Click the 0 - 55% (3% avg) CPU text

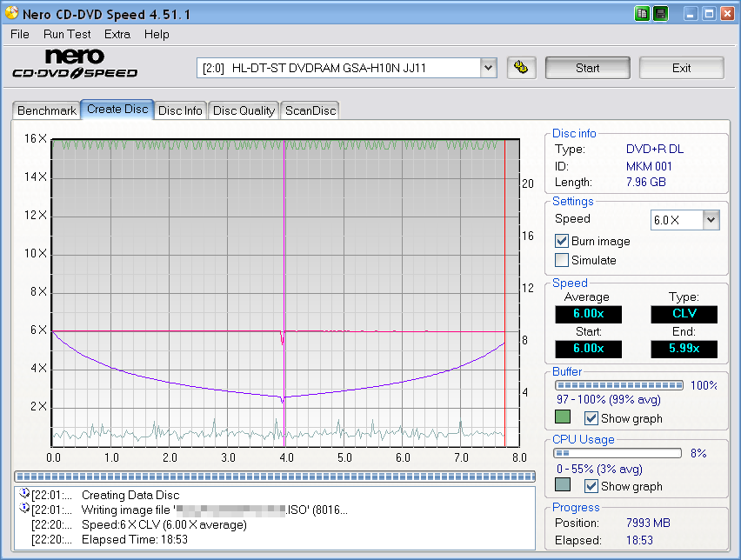tap(599, 469)
